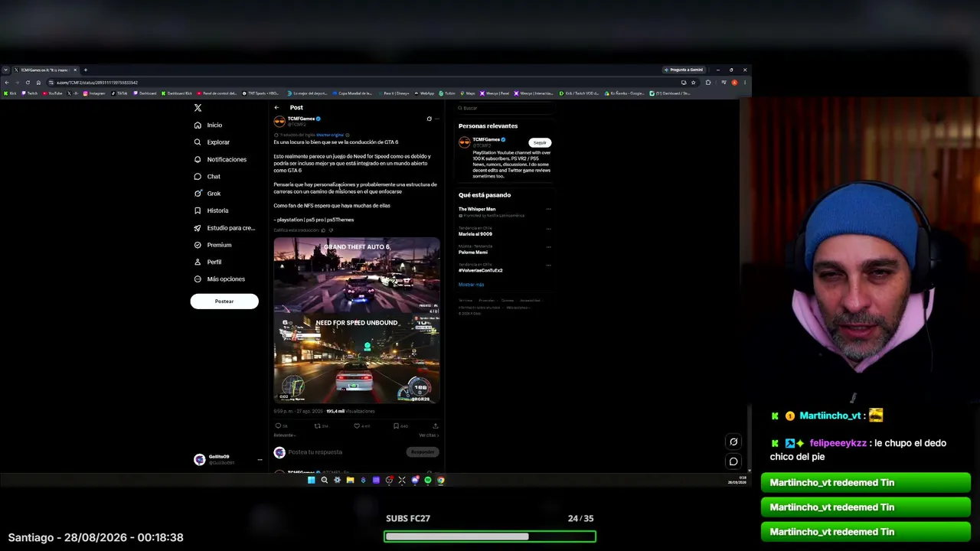Open Spotify from the taskbar
980x551 pixels.
[x=428, y=481]
